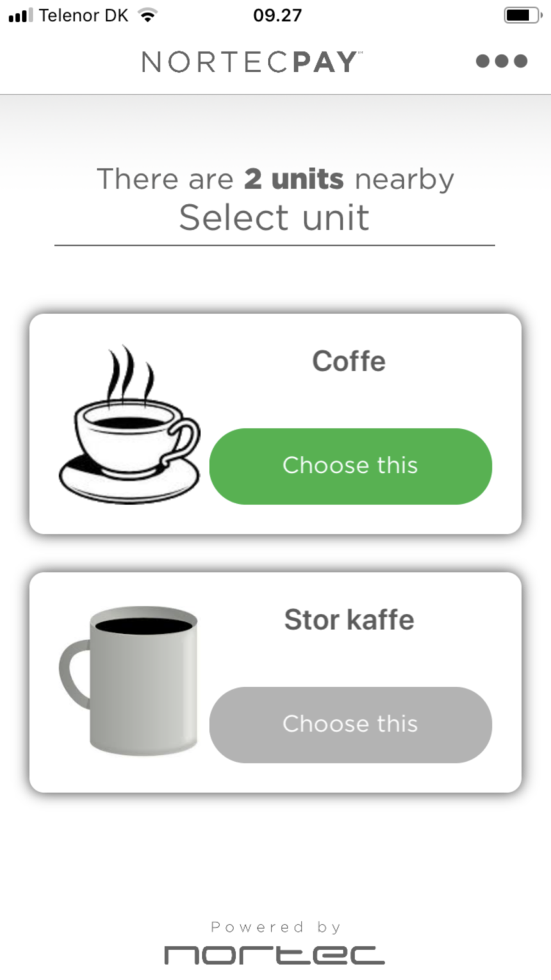Tap the Nortec logo in footer
The height and width of the screenshot is (980, 551).
click(274, 955)
